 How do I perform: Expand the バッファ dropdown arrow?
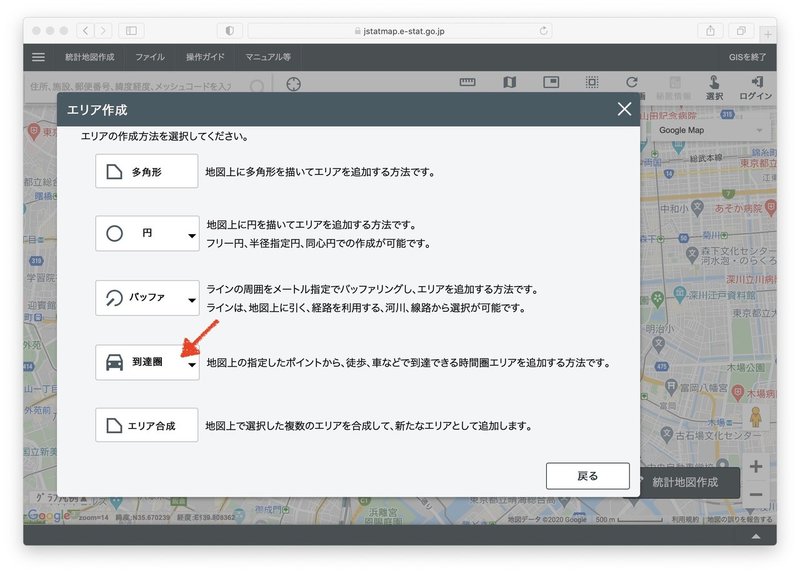click(x=192, y=300)
